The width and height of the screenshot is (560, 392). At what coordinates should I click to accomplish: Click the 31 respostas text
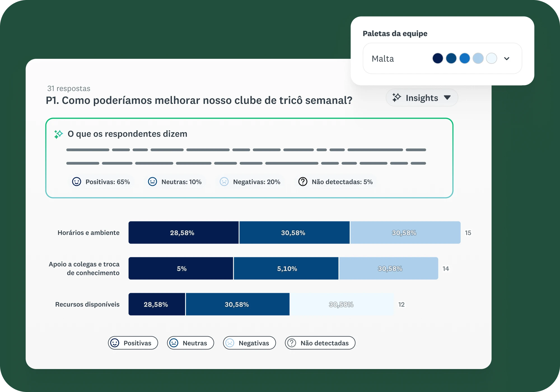coord(69,88)
